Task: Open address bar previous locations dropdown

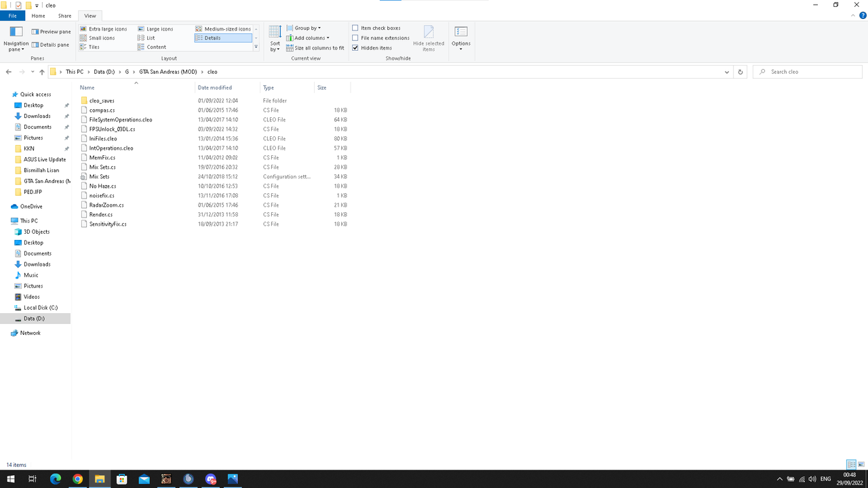Action: [x=727, y=72]
